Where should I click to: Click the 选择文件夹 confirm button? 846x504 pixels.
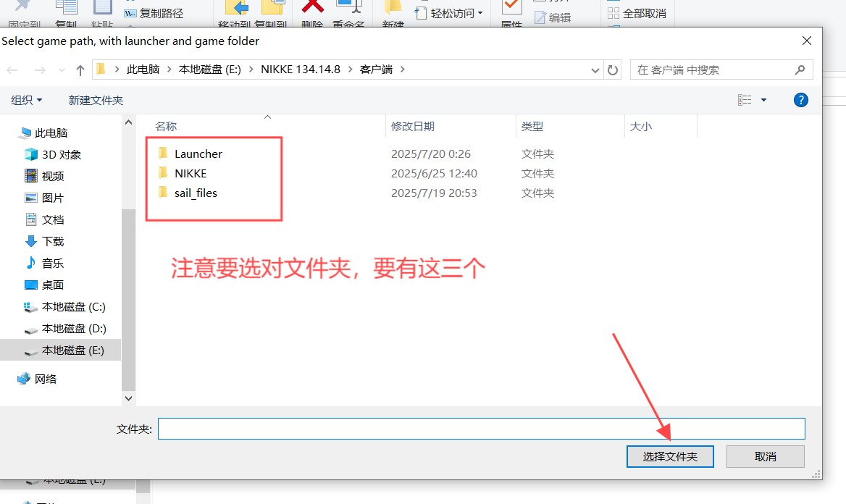tap(669, 456)
